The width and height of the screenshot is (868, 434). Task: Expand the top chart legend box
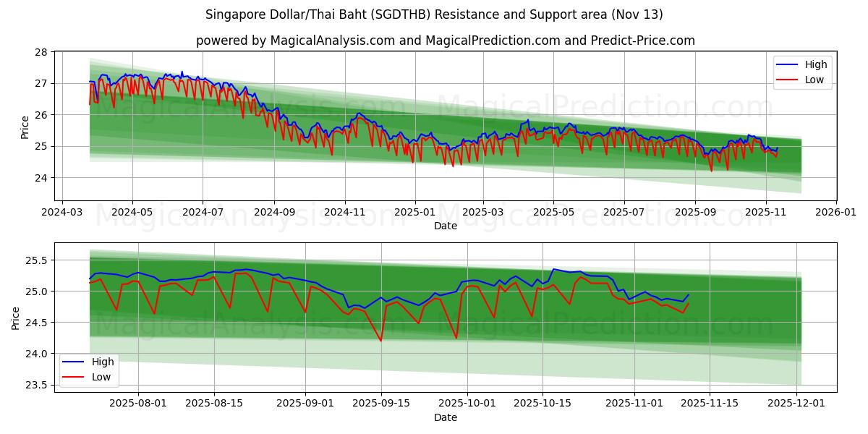pos(803,72)
